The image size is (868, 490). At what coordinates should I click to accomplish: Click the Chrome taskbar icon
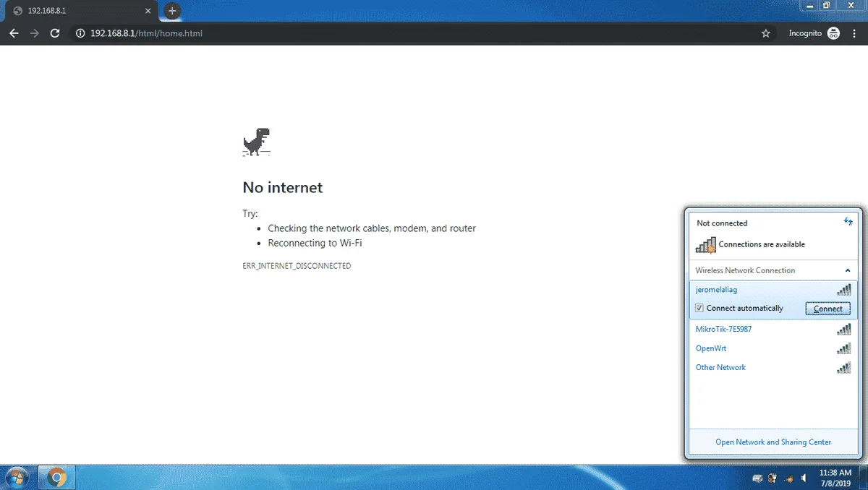pos(57,478)
